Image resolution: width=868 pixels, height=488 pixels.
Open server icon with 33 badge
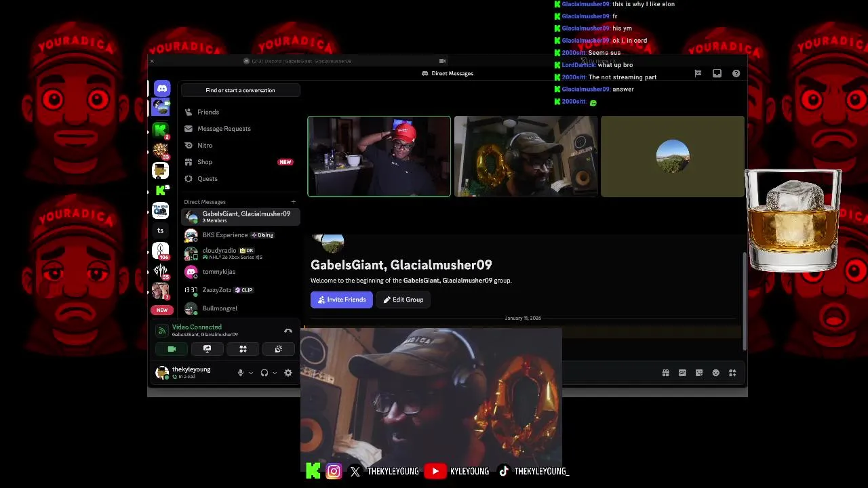[161, 150]
